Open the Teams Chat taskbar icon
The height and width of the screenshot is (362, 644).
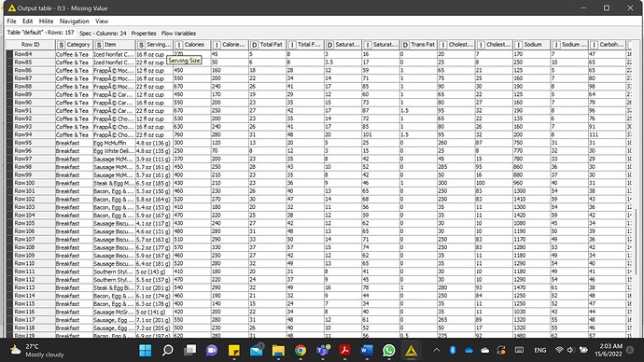pyautogui.click(x=212, y=350)
